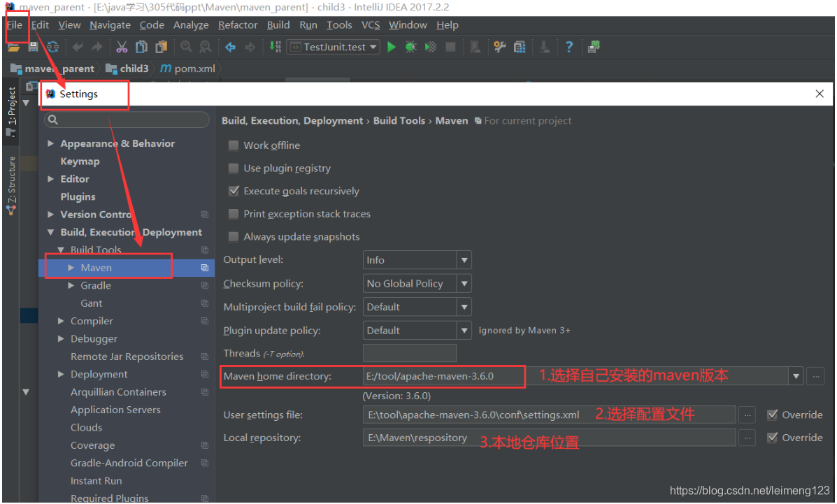Run TestJunit.test with green play icon
The height and width of the screenshot is (504, 837).
click(x=392, y=47)
